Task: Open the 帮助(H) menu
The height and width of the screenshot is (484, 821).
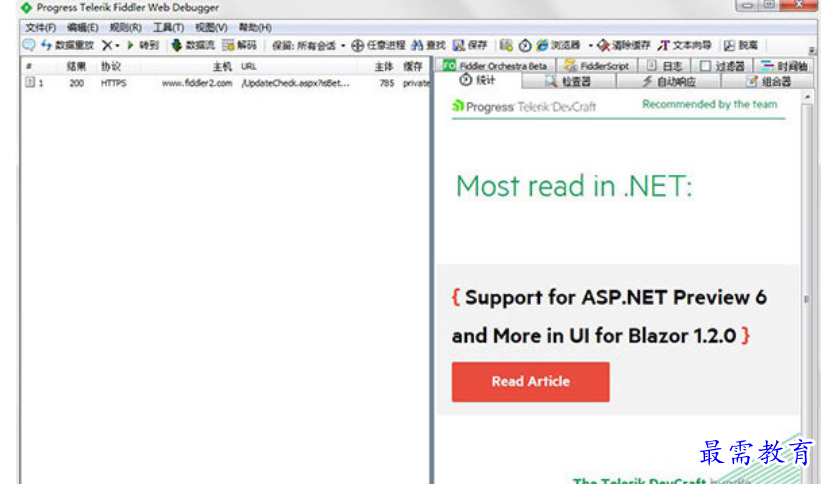Action: (x=255, y=27)
